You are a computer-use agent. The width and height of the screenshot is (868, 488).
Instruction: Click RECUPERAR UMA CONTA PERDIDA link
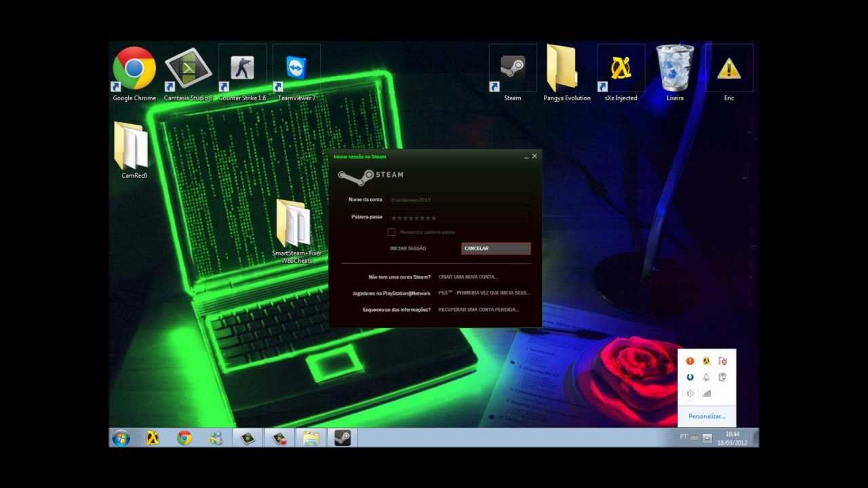pos(479,310)
